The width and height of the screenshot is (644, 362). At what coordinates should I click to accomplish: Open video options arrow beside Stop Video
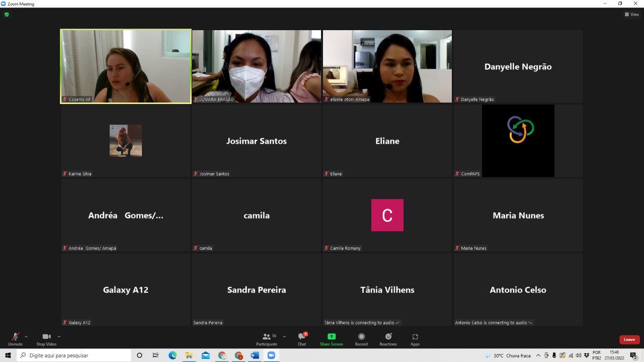tap(59, 336)
